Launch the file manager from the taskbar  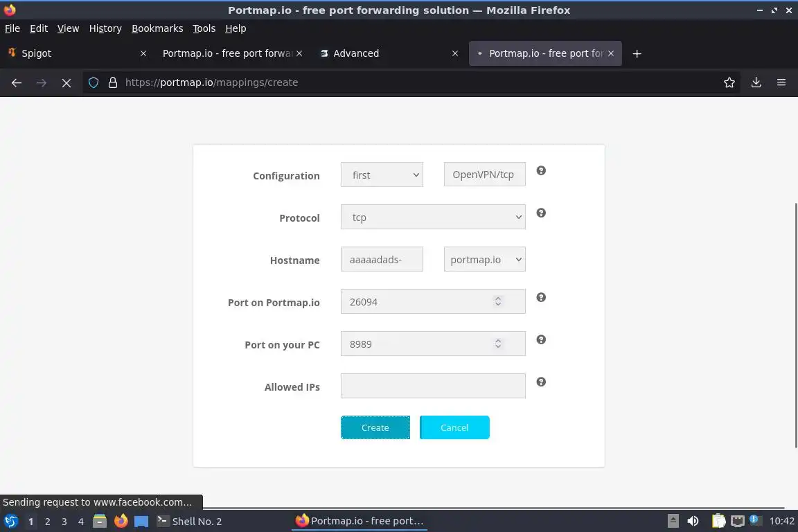coord(100,521)
